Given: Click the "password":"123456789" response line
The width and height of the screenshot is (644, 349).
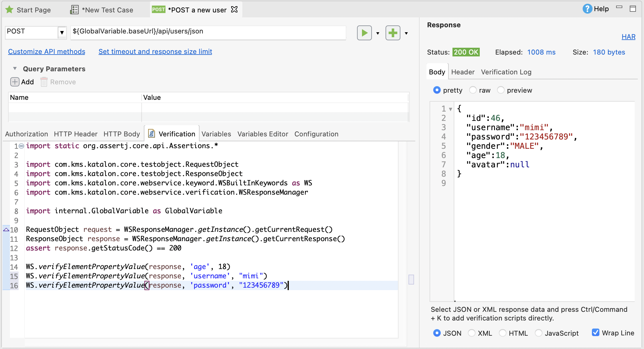Looking at the screenshot, I should click(x=522, y=137).
